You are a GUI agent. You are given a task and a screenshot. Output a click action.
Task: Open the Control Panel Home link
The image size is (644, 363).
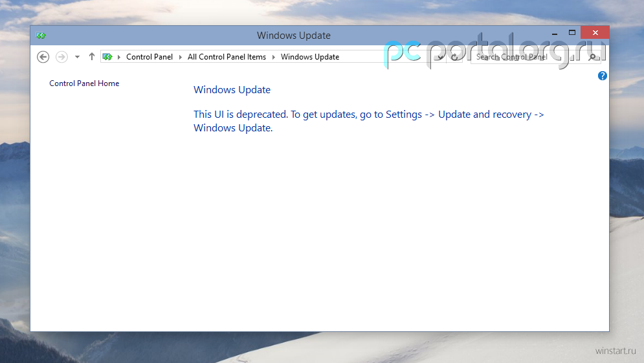coord(84,83)
